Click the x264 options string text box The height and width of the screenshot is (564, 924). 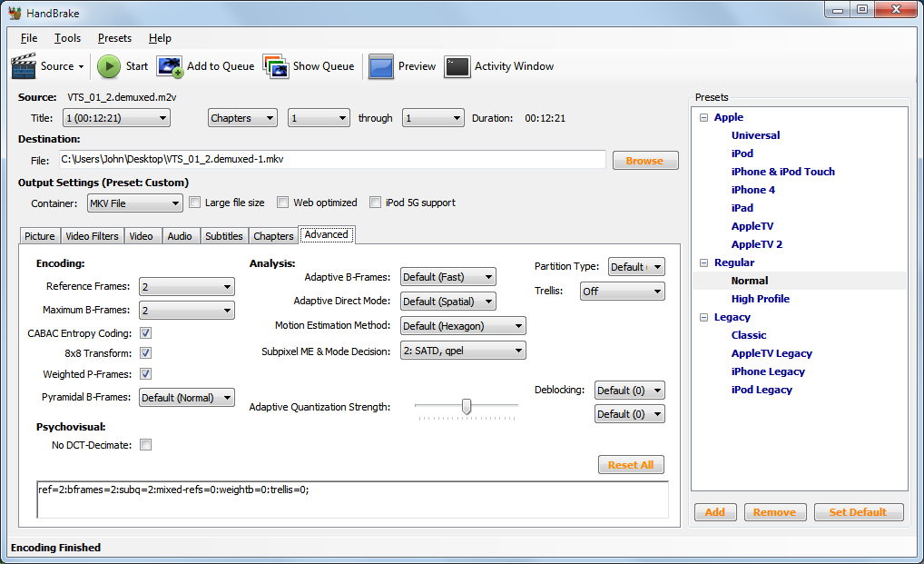[x=352, y=500]
